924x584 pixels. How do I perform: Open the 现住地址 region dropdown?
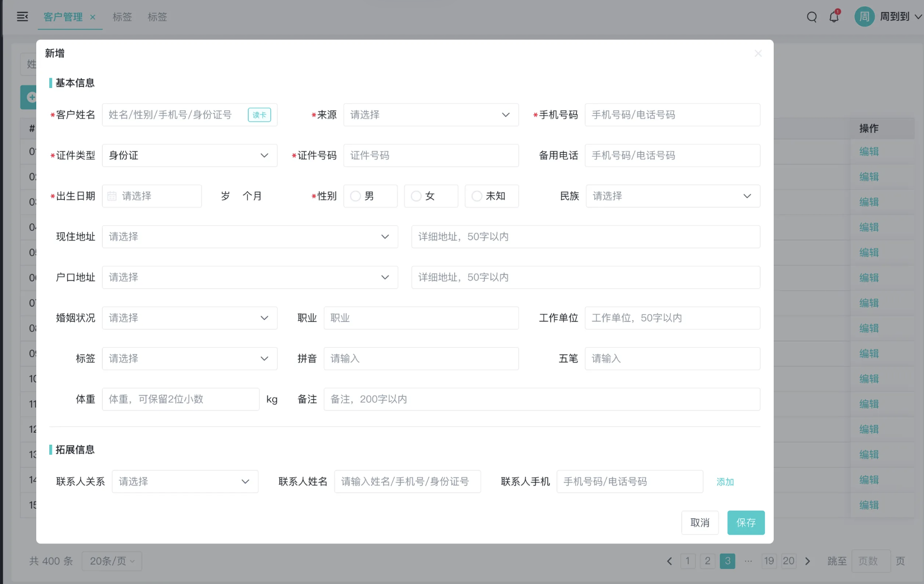[250, 236]
